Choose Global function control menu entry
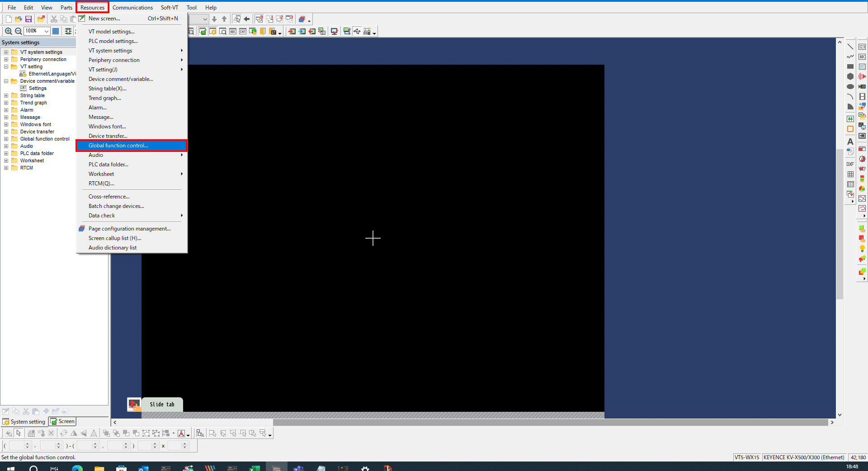This screenshot has width=868, height=471. tap(118, 146)
